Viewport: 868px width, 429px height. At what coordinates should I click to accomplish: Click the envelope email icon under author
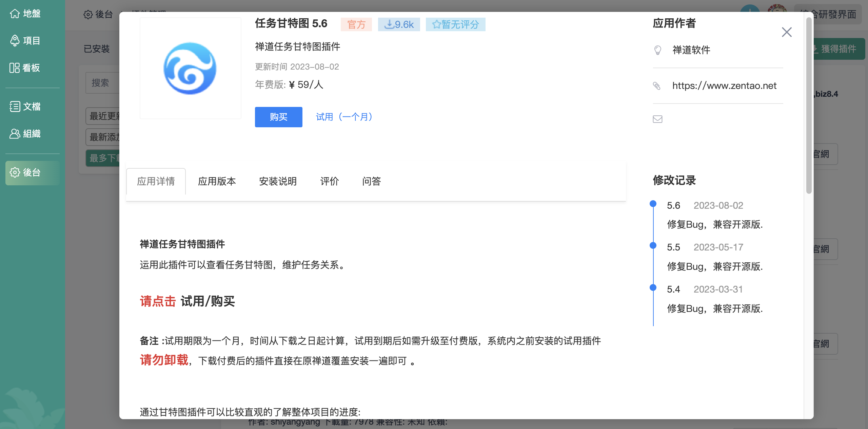[x=657, y=119]
